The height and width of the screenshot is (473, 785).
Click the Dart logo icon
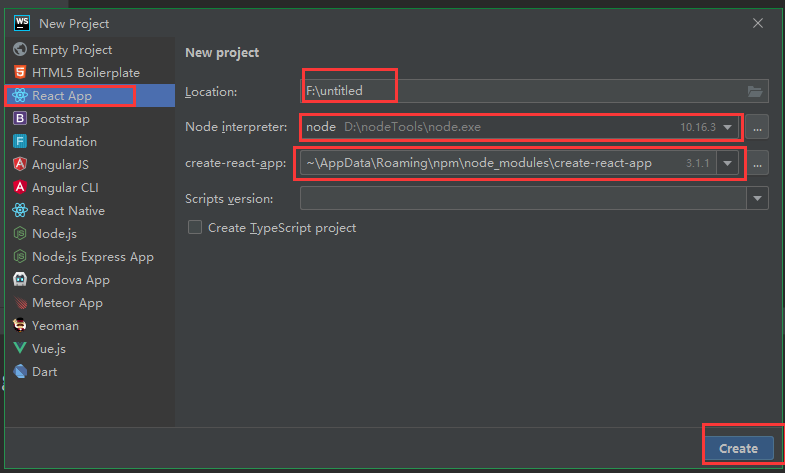[x=20, y=371]
